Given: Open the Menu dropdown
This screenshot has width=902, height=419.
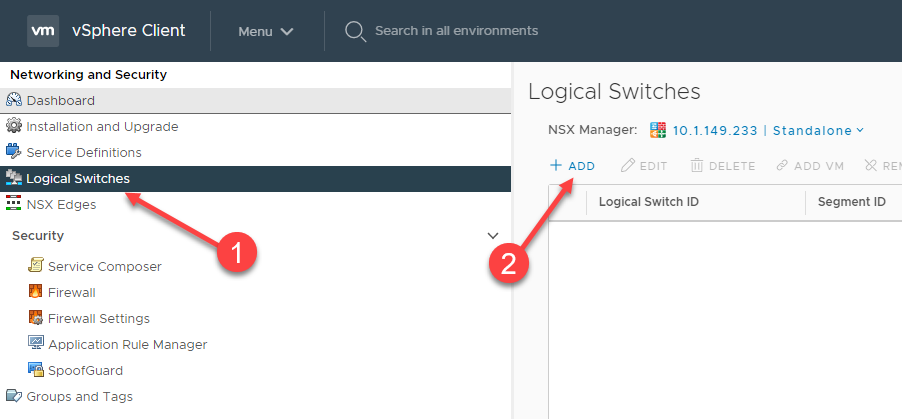Looking at the screenshot, I should [266, 31].
